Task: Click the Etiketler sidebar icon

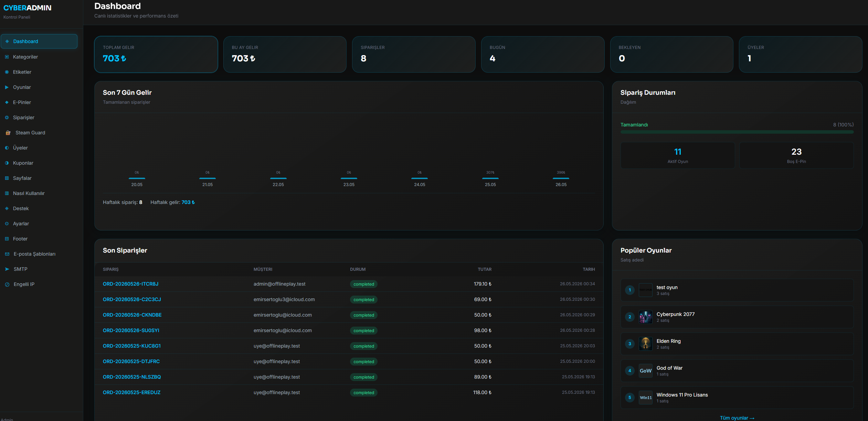Action: pyautogui.click(x=7, y=72)
